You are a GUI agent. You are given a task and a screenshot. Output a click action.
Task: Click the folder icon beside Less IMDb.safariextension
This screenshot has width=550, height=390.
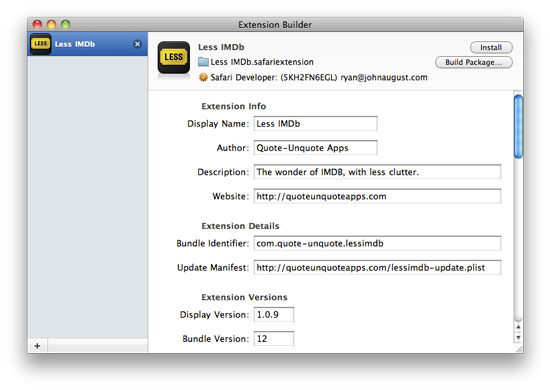[x=203, y=62]
